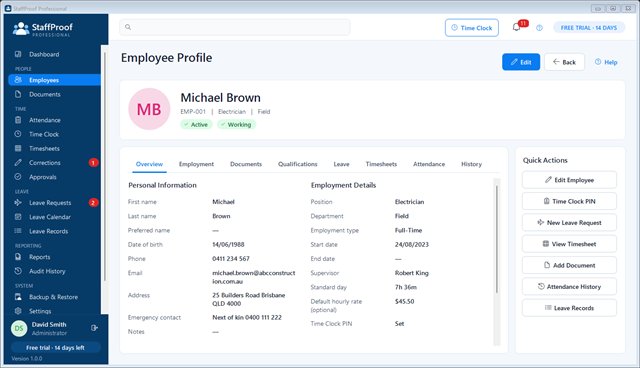This screenshot has height=368, width=640.
Task: Click the Working status tag
Action: [236, 124]
